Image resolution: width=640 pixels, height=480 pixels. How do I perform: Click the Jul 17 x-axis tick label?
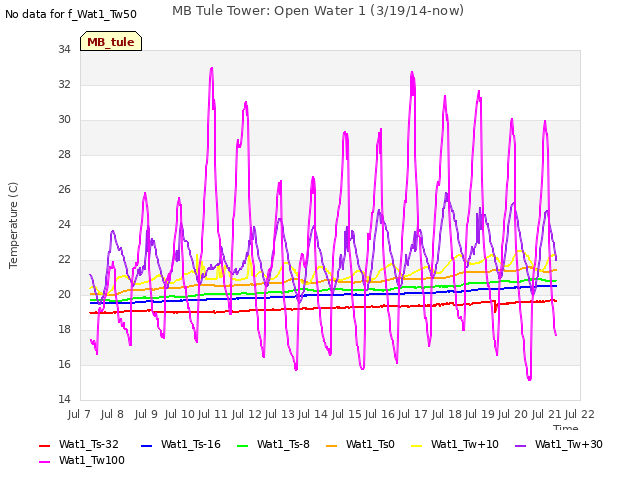click(x=413, y=414)
